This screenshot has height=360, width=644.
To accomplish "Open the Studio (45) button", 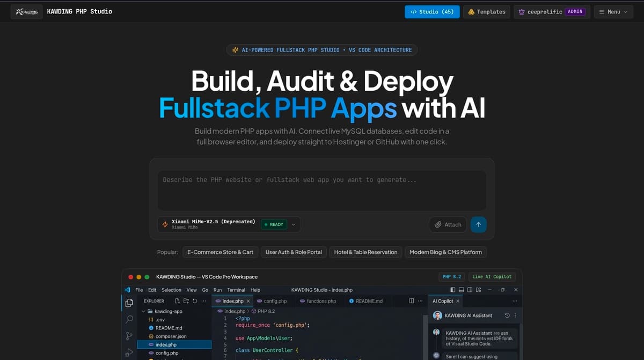I will (x=432, y=12).
